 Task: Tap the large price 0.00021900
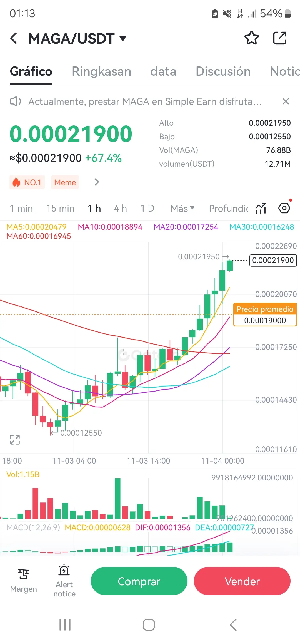pyautogui.click(x=71, y=134)
